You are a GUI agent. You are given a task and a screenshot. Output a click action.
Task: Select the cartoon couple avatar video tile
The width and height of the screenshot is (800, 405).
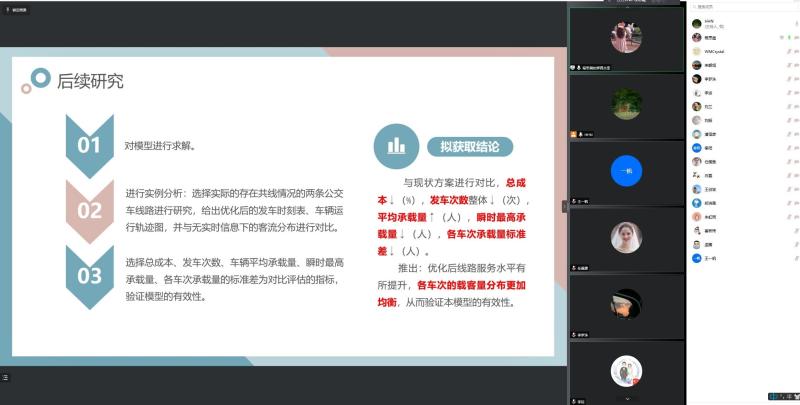pyautogui.click(x=625, y=369)
